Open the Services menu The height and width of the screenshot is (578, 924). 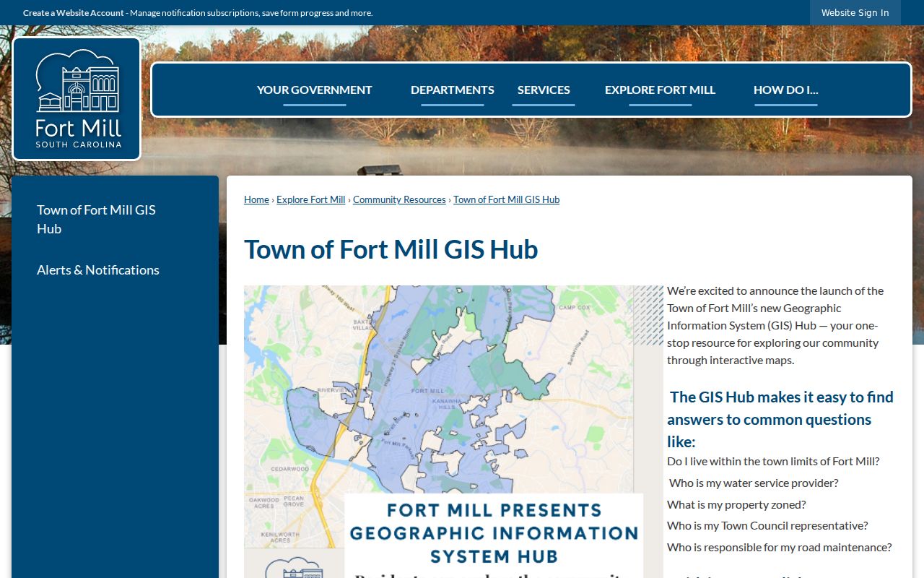pos(544,90)
